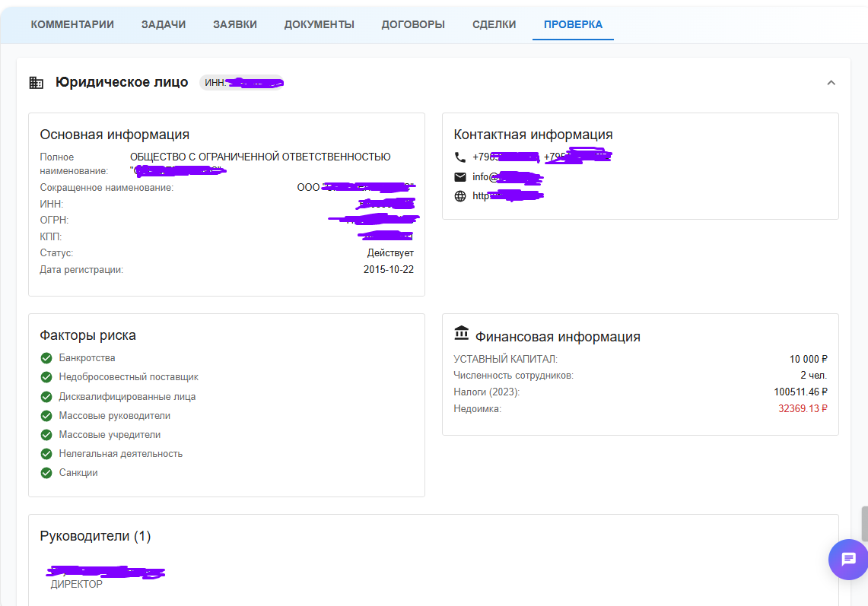868x606 pixels.
Task: Click the vertical scrollbar thumb
Action: (863, 523)
